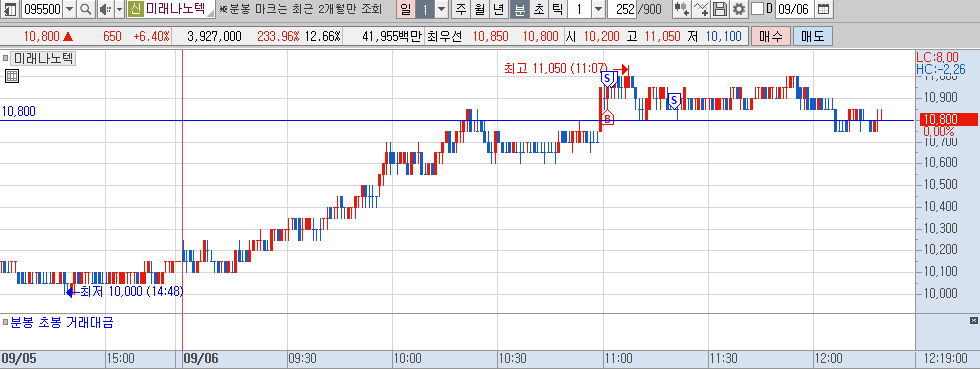This screenshot has width=980, height=369.
Task: Expand the speaker options dropdown arrow
Action: point(119,9)
